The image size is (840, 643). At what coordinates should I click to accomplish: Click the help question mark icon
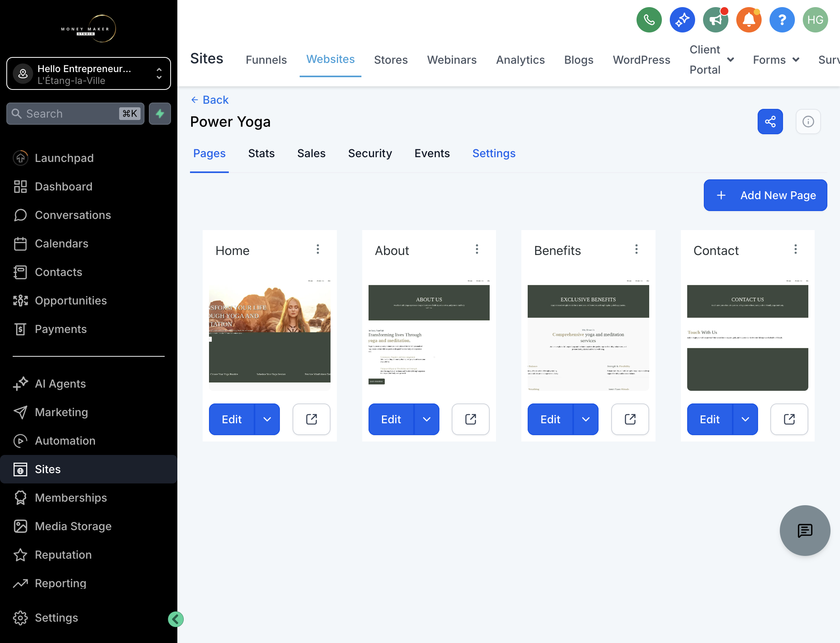(x=782, y=20)
